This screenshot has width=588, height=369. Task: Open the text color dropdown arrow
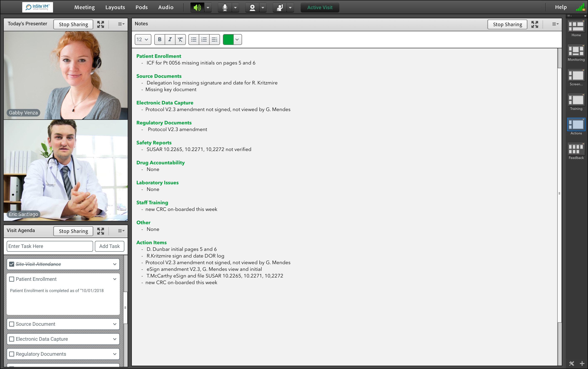(237, 40)
